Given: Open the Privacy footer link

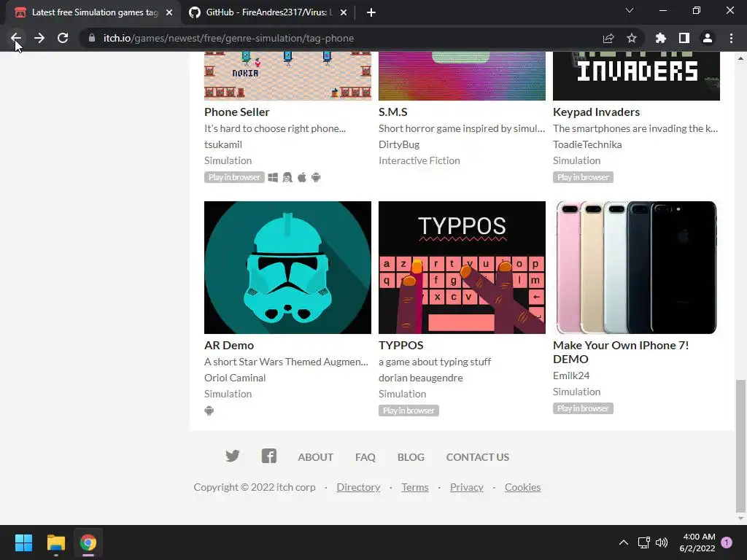Looking at the screenshot, I should click(x=466, y=487).
